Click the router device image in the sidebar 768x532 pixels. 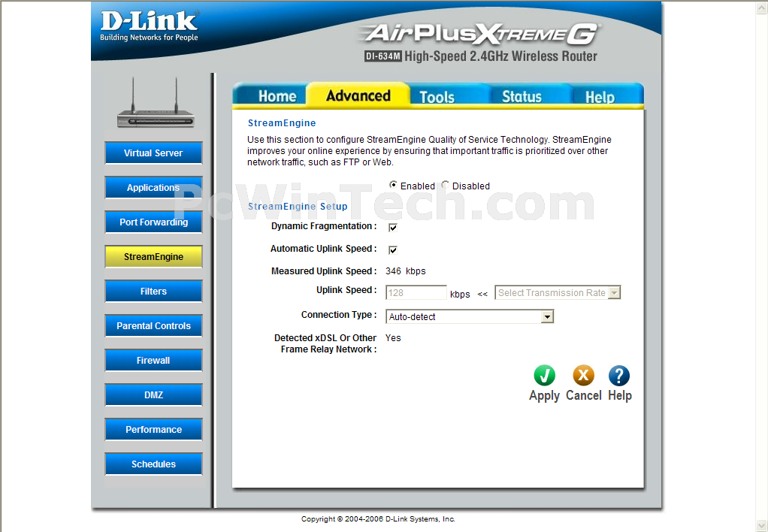156,103
